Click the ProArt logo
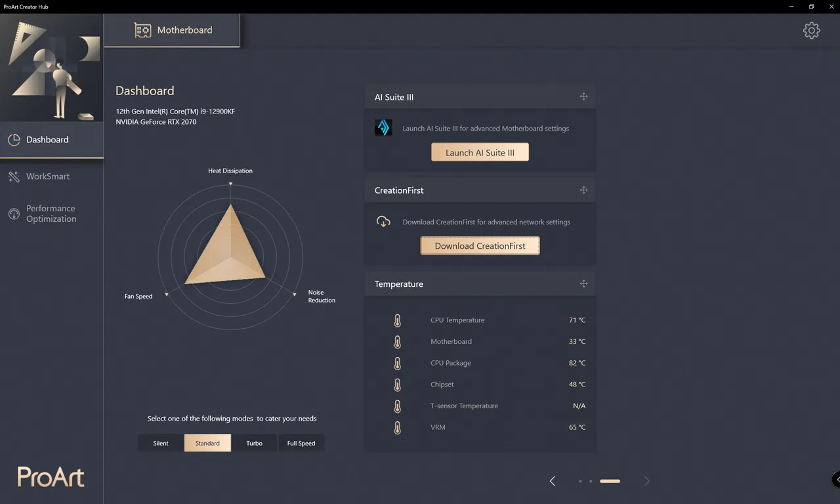840x504 pixels. point(51,476)
